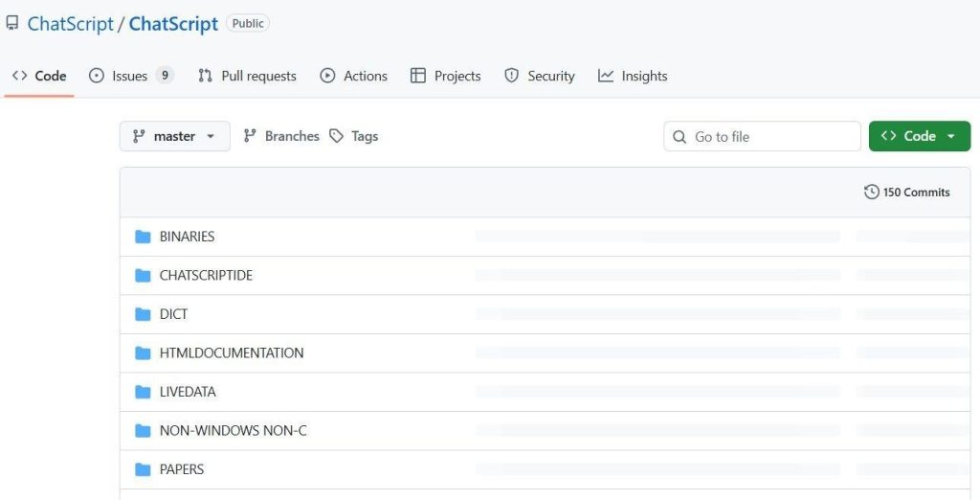This screenshot has height=500, width=980.
Task: Open the NON-WINDOWS NON-C folder
Action: point(233,431)
